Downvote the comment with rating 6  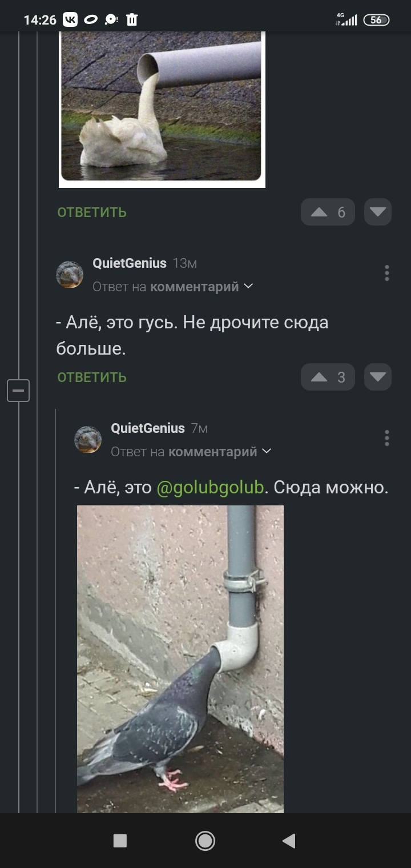[377, 212]
